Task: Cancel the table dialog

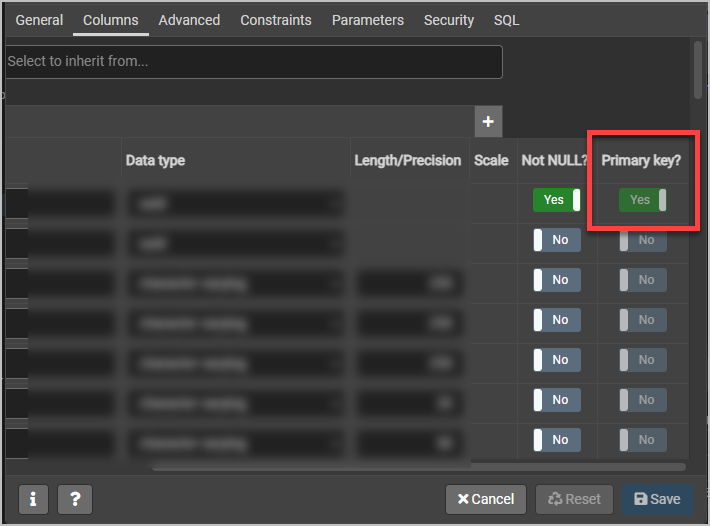Action: pyautogui.click(x=486, y=499)
